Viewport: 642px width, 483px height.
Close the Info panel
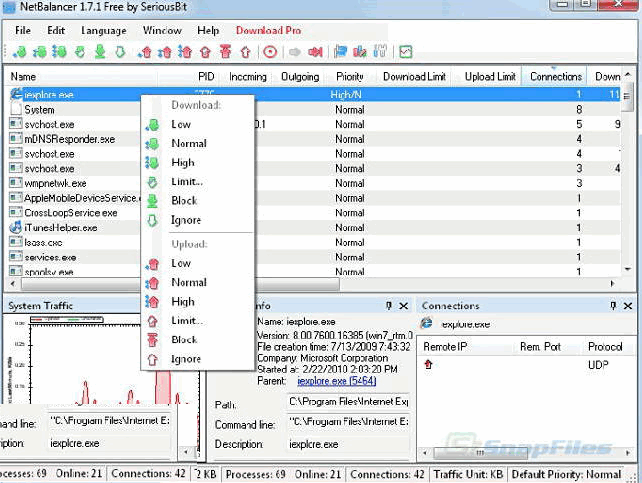click(x=403, y=306)
